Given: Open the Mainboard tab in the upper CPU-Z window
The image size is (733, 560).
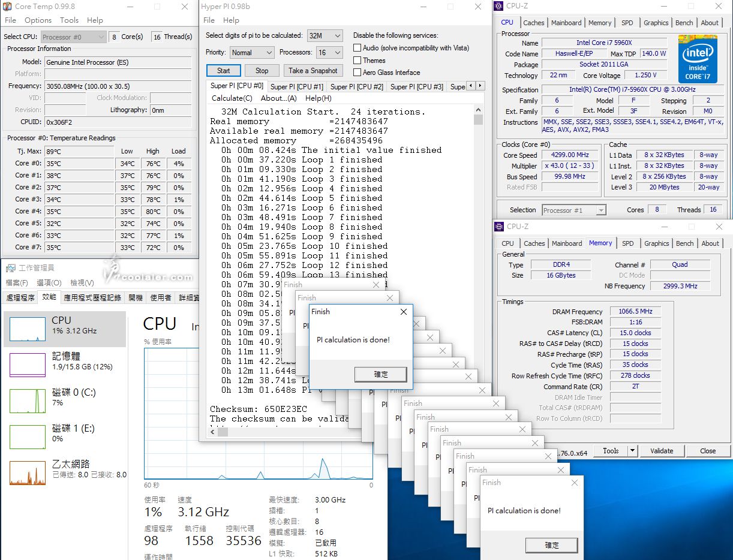Looking at the screenshot, I should (566, 23).
